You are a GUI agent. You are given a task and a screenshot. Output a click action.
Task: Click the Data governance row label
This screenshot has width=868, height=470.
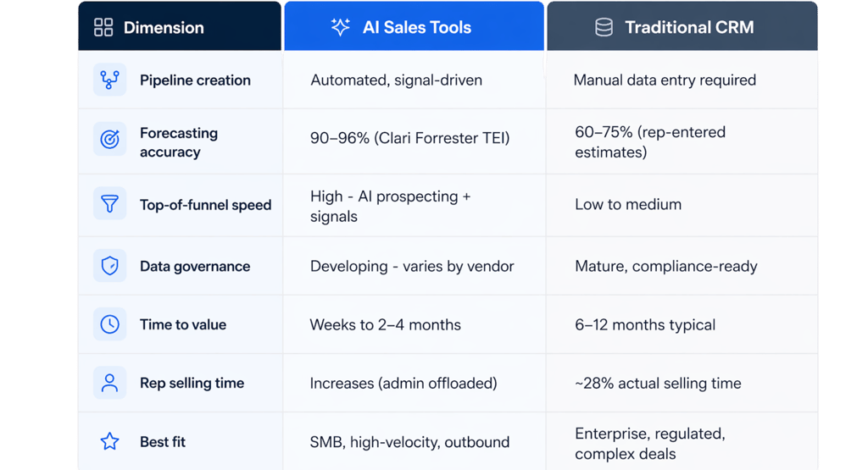[195, 266]
